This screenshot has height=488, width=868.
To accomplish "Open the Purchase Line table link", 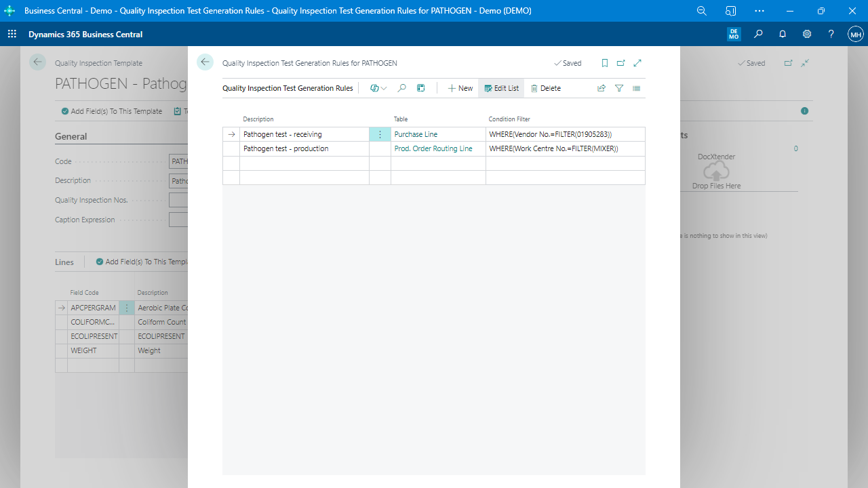I will [x=416, y=134].
